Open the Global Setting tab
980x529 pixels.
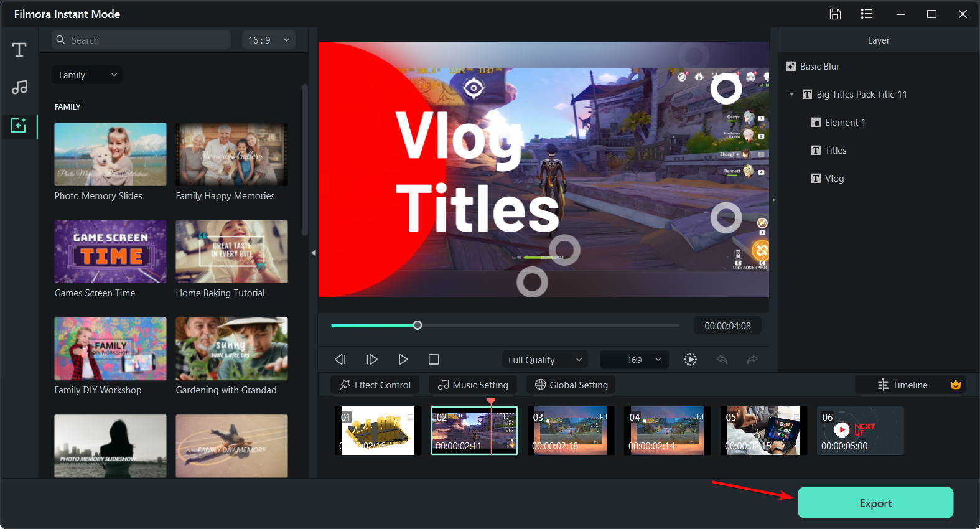[571, 385]
